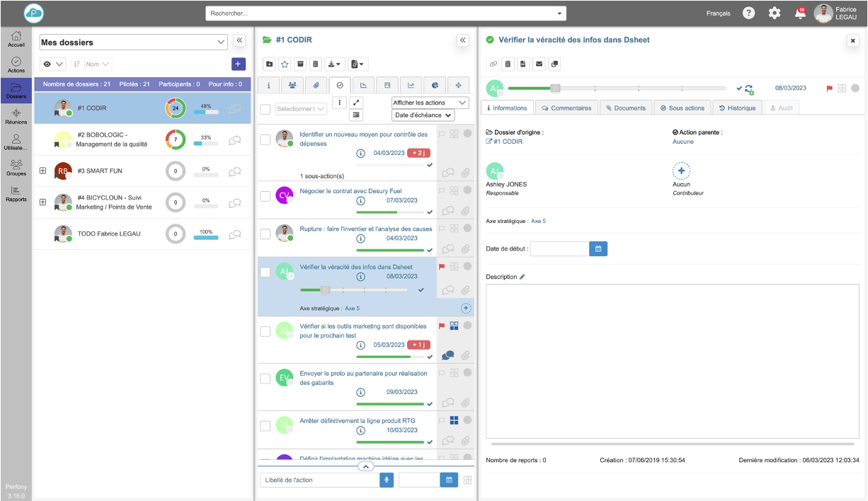Click the trash icon in the CODIR toolbar
Screen dimensions: 868x501
(316, 64)
